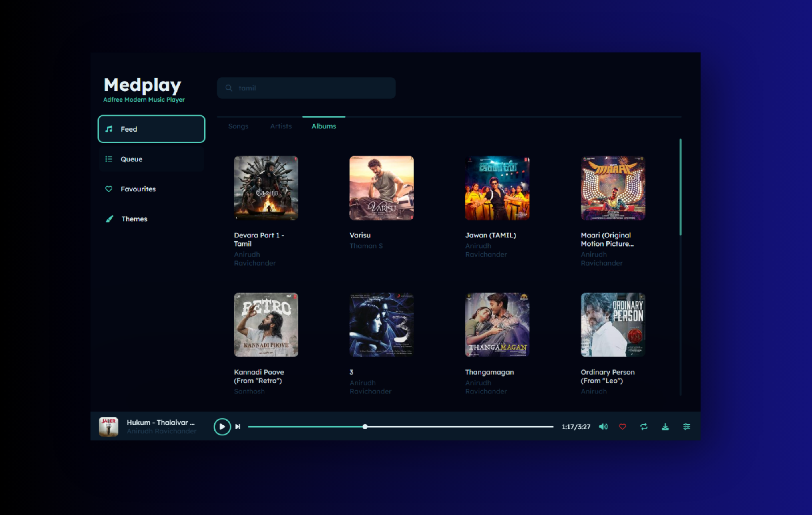Switch to the Artists tab
Image resolution: width=812 pixels, height=515 pixels.
click(x=281, y=126)
